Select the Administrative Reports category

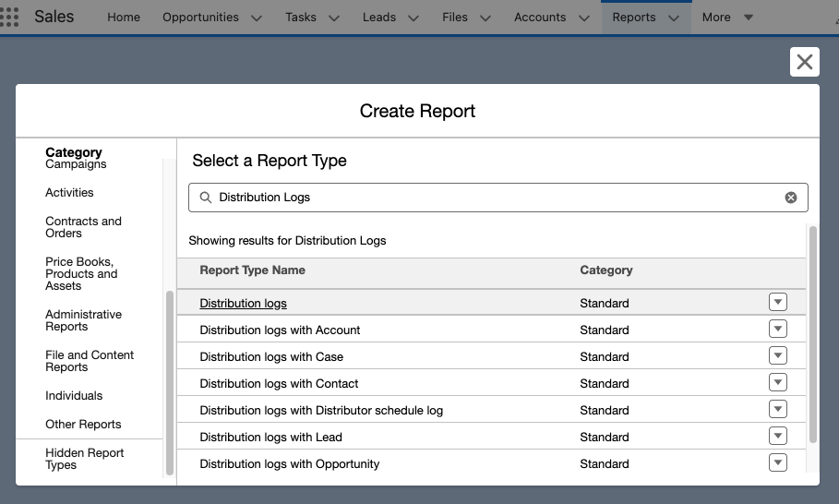click(x=83, y=320)
